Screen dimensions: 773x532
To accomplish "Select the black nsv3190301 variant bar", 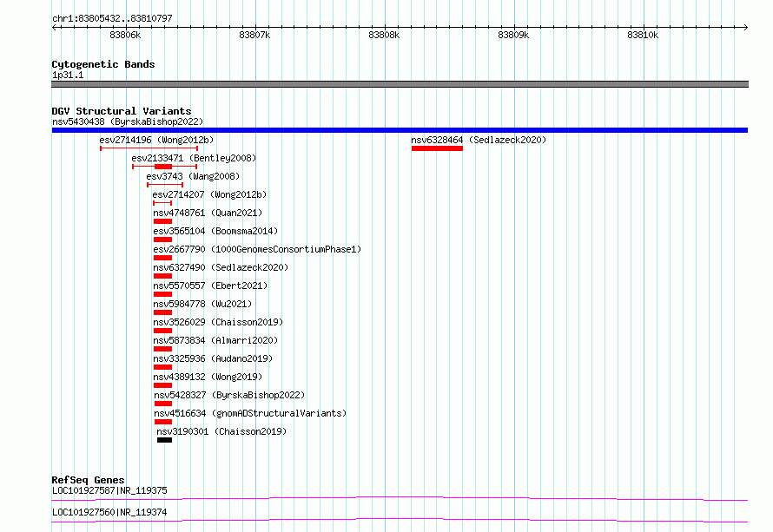I will coord(165,440).
